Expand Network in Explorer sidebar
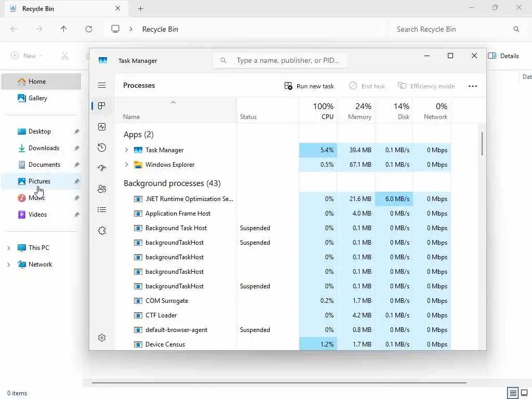Image resolution: width=532 pixels, height=399 pixels. 8,264
